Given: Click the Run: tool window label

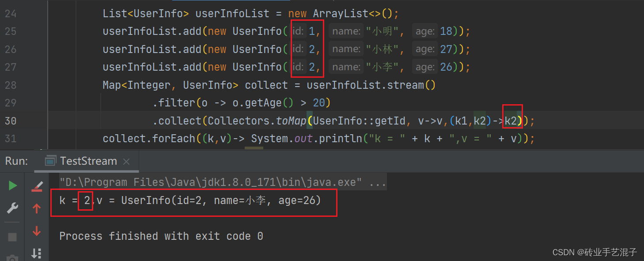Looking at the screenshot, I should tap(16, 161).
